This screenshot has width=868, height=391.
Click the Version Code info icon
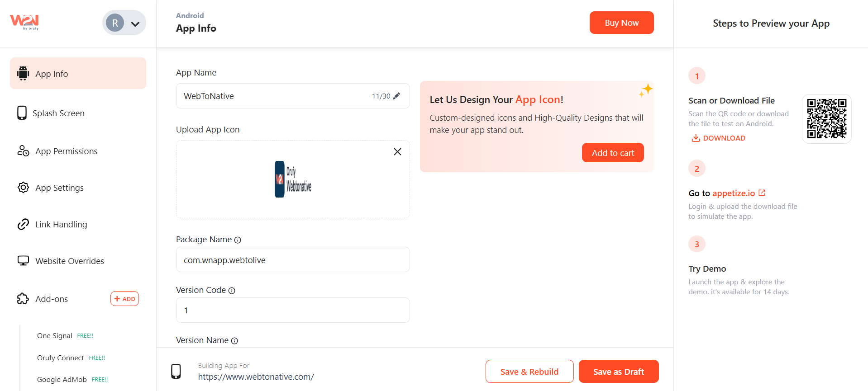click(232, 291)
